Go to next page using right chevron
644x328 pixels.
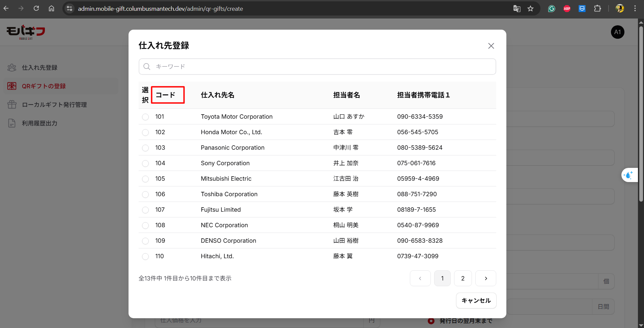tap(485, 278)
